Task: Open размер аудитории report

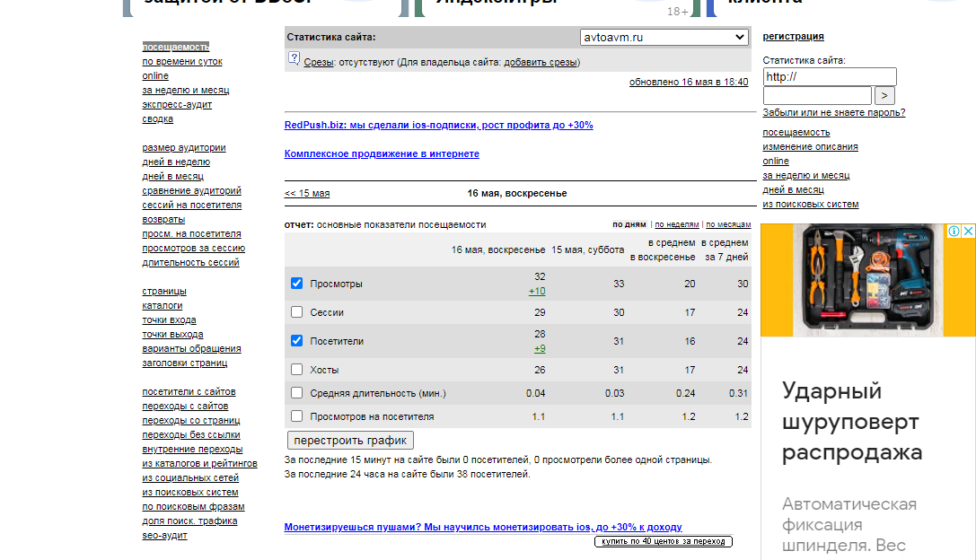Action: pos(184,147)
